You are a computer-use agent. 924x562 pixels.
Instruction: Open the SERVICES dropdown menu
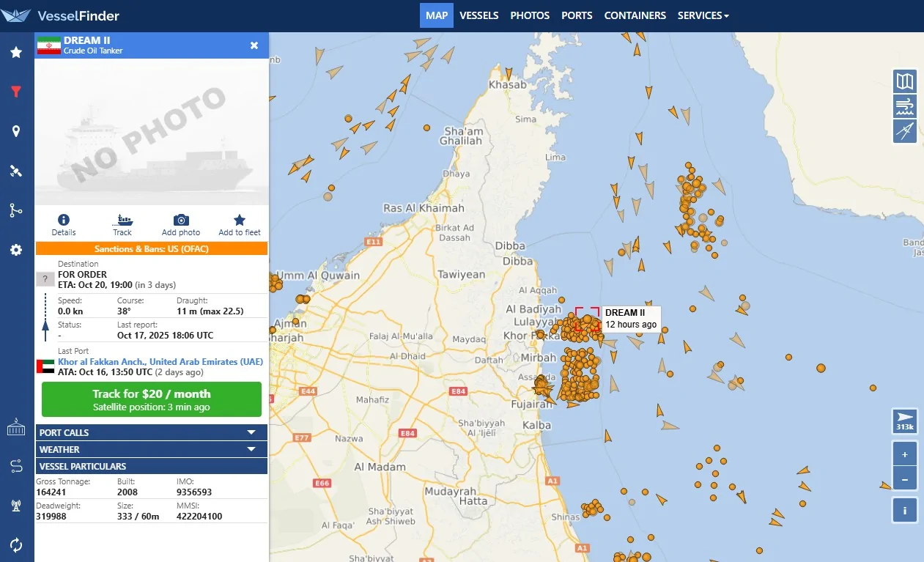(703, 15)
